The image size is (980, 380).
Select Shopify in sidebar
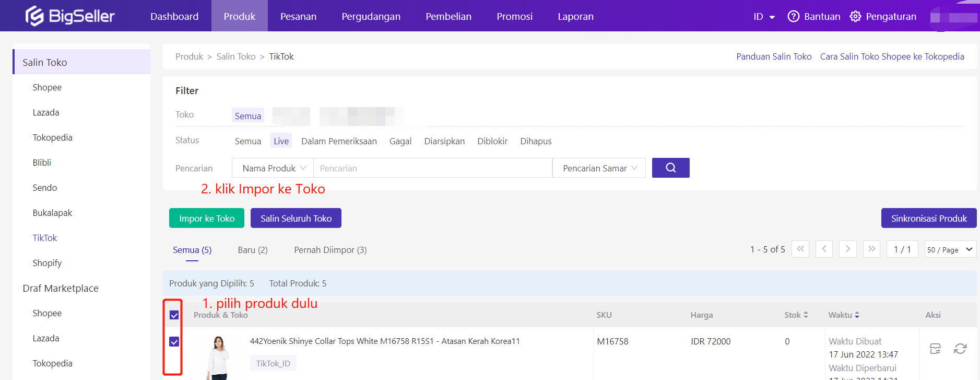coord(47,263)
